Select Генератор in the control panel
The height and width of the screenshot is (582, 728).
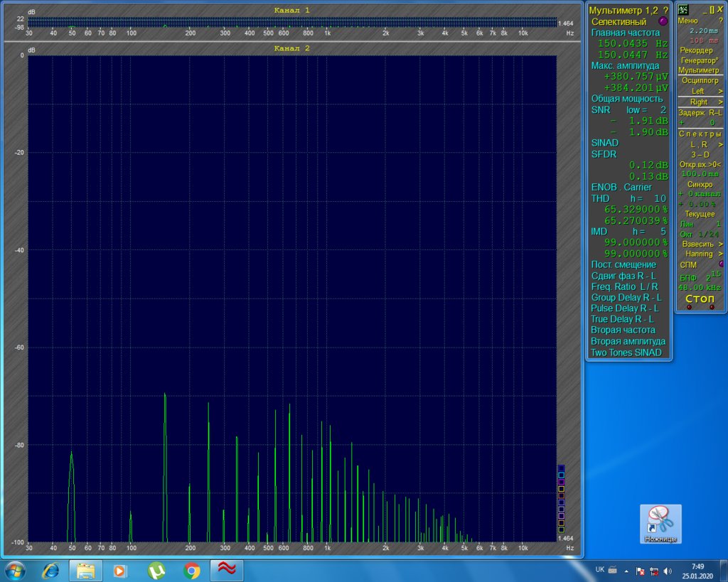click(700, 60)
